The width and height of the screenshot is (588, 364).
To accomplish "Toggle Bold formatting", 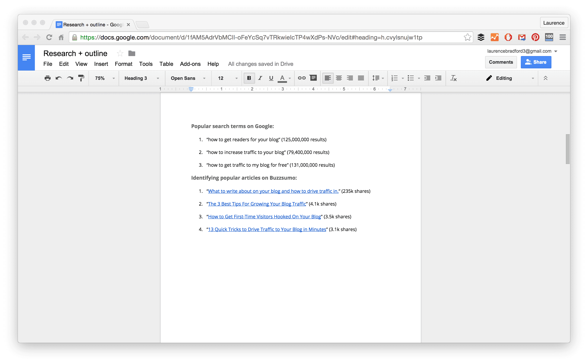I will pyautogui.click(x=249, y=78).
